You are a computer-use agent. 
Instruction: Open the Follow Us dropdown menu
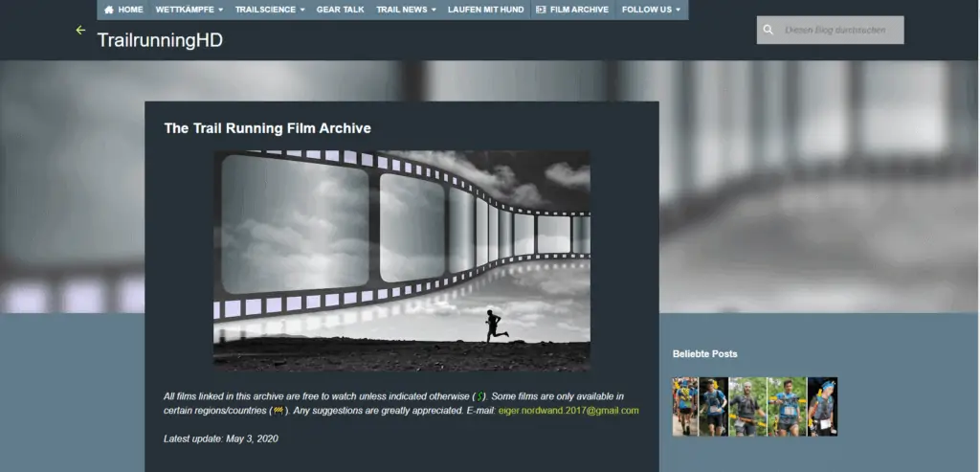651,10
